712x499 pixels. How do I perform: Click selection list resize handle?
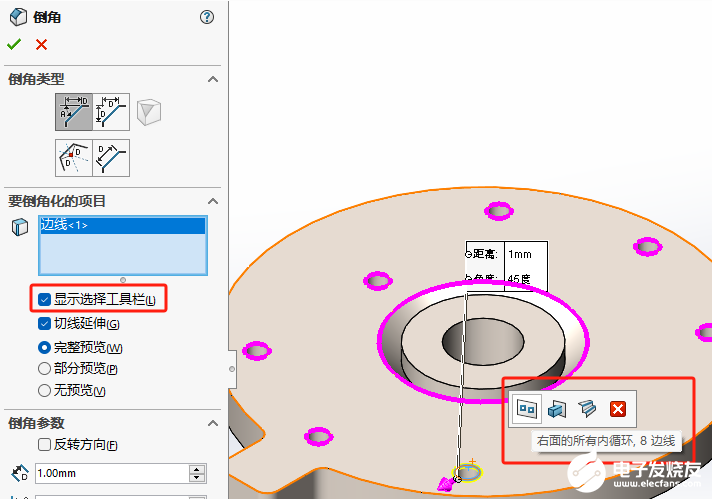(123, 280)
